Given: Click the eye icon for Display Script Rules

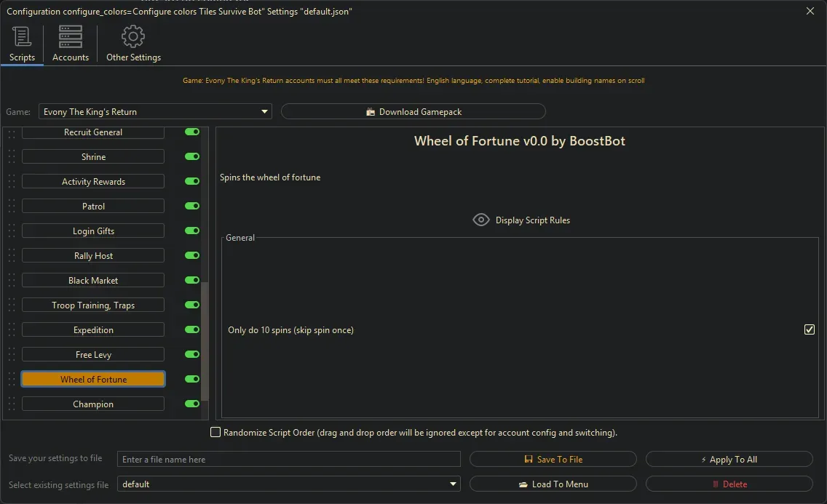Looking at the screenshot, I should 480,219.
